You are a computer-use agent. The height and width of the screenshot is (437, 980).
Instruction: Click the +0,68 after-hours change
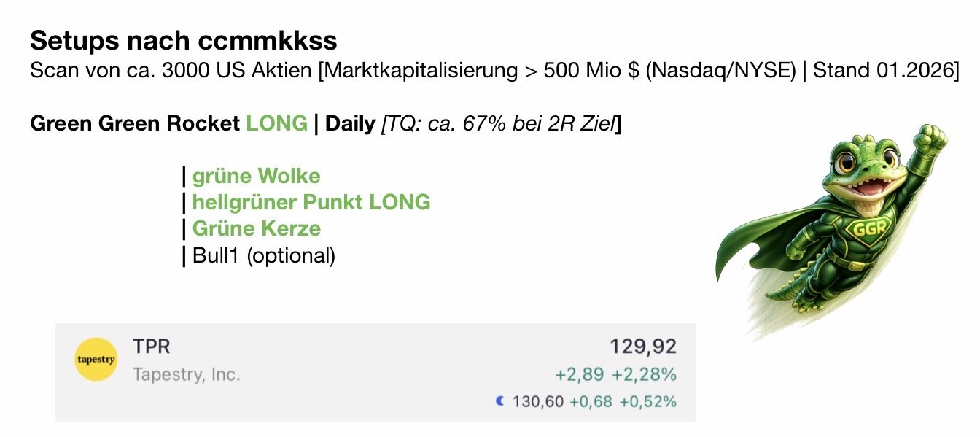[x=590, y=401]
